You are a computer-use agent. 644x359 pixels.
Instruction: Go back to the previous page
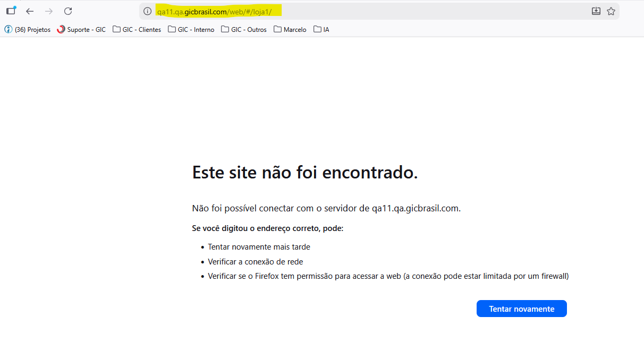tap(30, 11)
